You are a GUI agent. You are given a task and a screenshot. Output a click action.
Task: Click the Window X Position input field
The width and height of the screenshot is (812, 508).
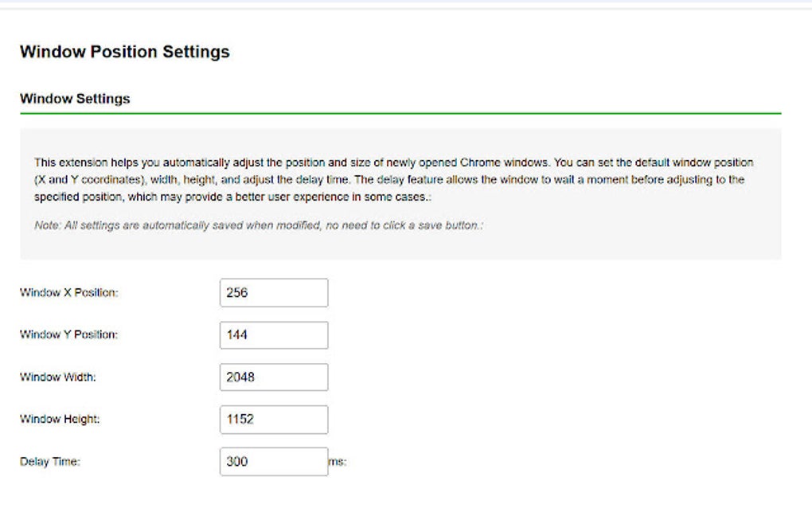273,292
